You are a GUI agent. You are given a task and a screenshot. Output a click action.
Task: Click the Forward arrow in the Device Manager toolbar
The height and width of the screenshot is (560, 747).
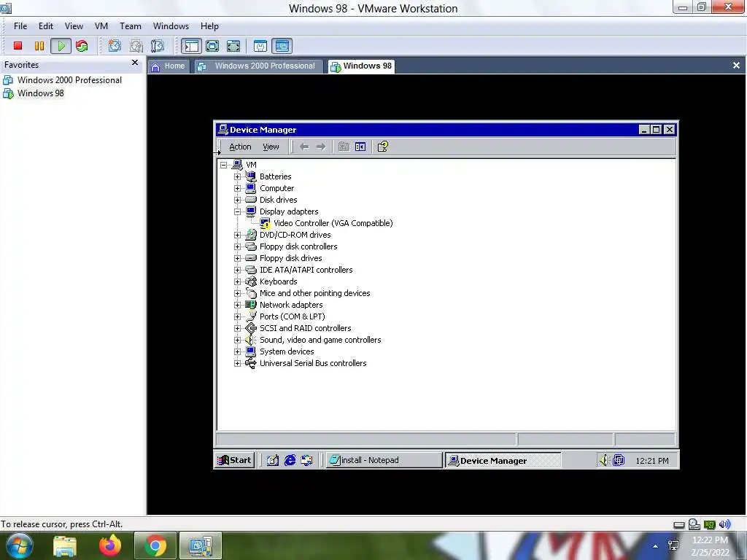321,147
